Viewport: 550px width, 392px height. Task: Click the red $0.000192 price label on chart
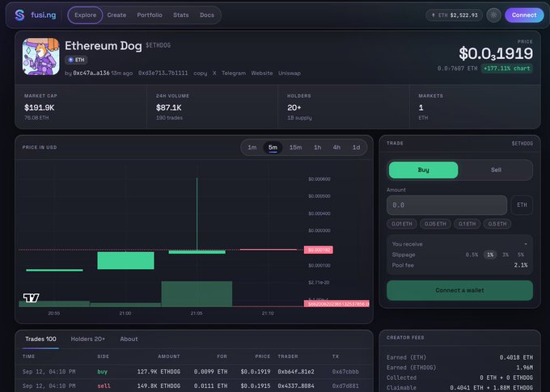pyautogui.click(x=319, y=250)
